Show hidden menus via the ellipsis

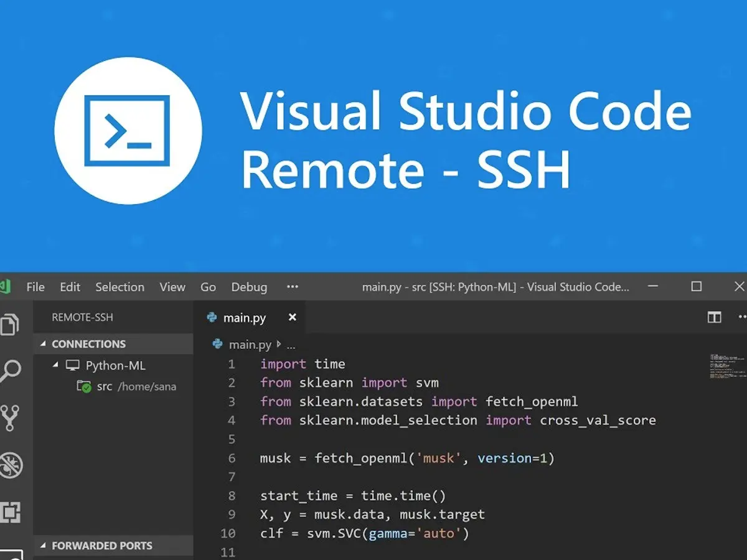tap(293, 287)
